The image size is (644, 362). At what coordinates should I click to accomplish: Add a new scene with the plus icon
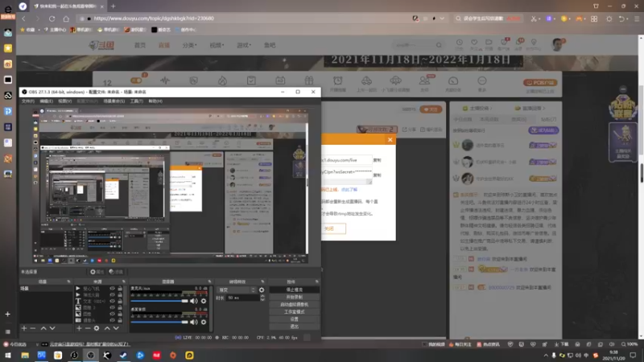pyautogui.click(x=24, y=328)
